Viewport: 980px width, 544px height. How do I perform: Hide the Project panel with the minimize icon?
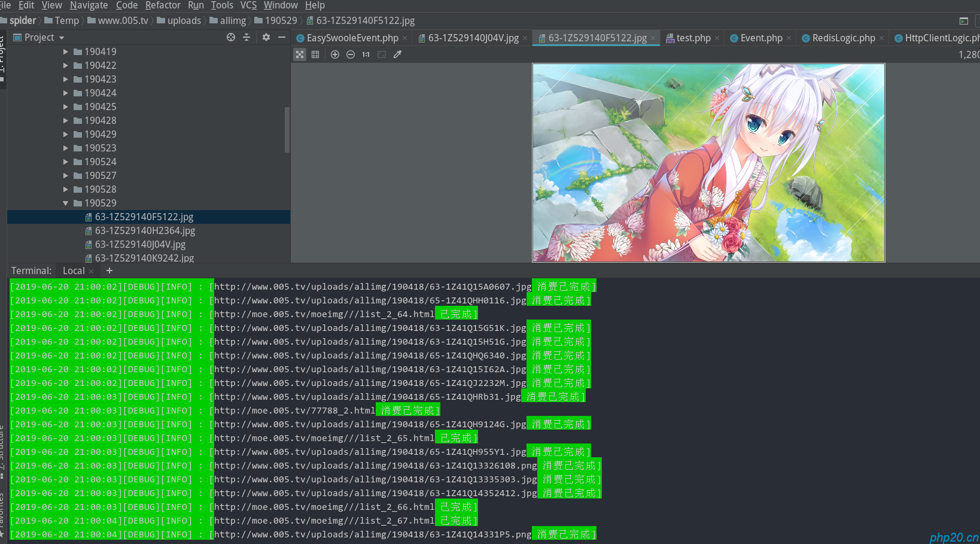coord(282,37)
